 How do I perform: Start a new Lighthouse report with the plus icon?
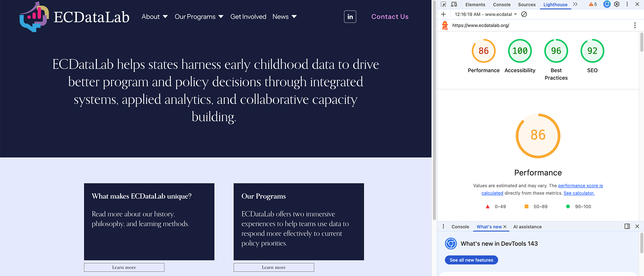443,14
